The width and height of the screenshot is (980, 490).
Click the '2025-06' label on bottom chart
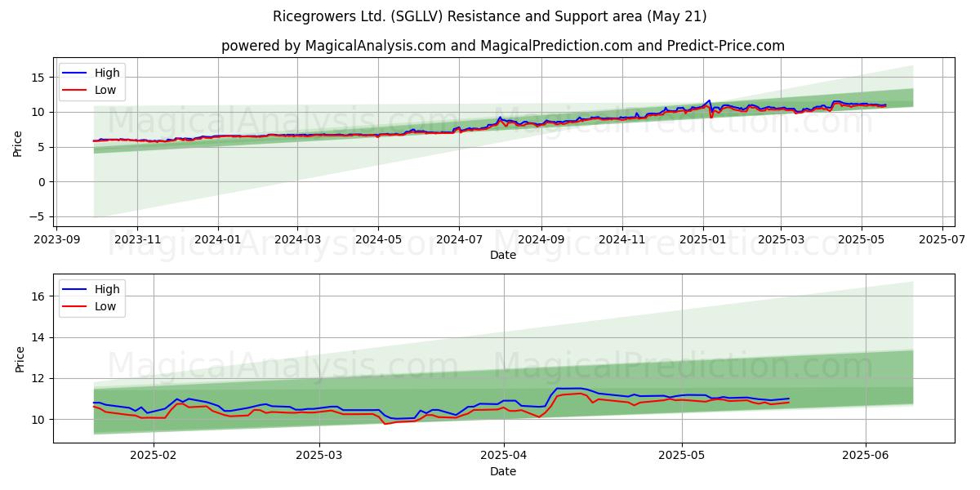pos(866,455)
